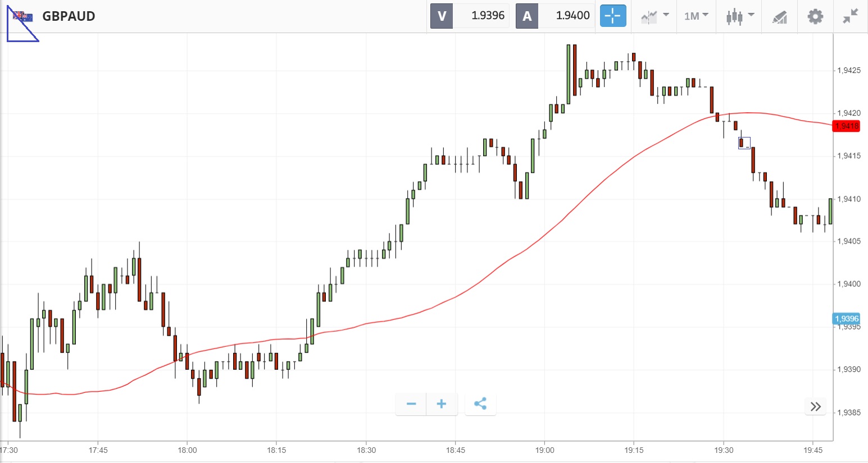Click the A buy button

(526, 16)
